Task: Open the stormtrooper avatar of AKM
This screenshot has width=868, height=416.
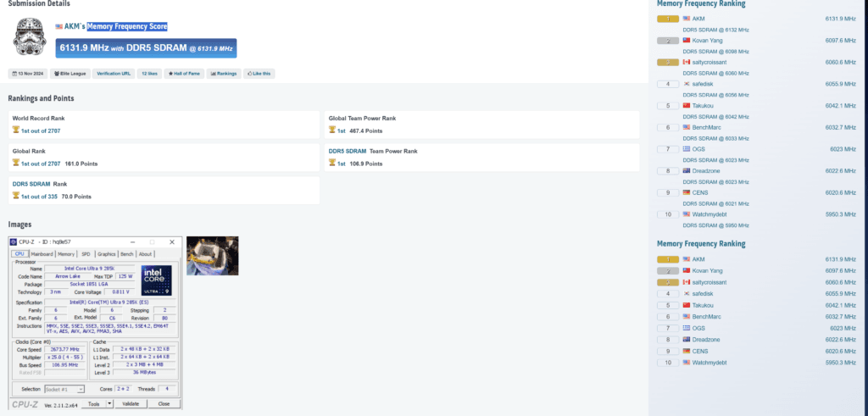Action: [30, 36]
